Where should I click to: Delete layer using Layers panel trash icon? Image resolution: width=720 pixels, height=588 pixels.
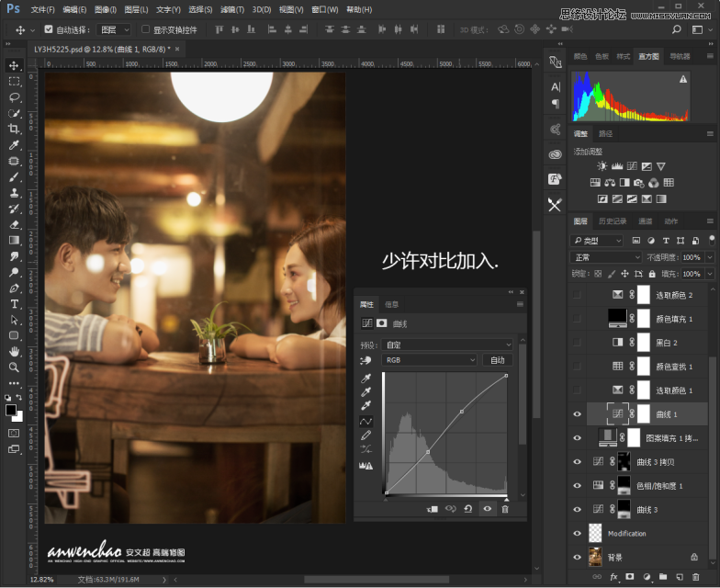(696, 577)
